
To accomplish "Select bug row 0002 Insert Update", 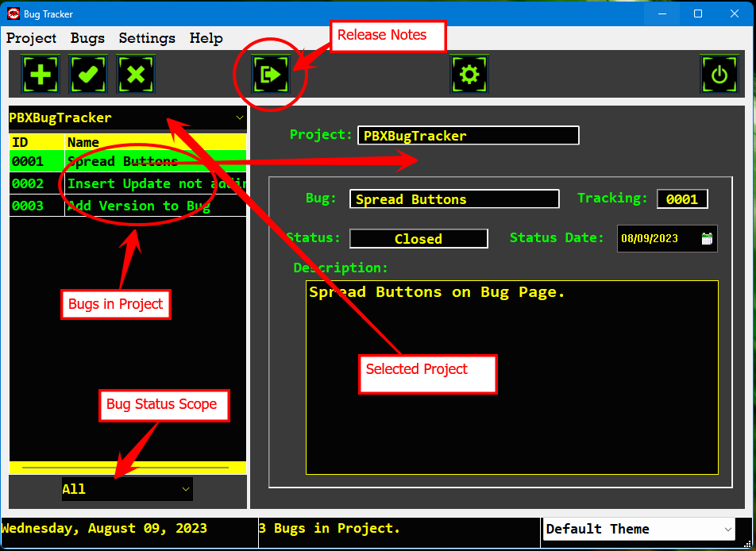I will (x=128, y=183).
